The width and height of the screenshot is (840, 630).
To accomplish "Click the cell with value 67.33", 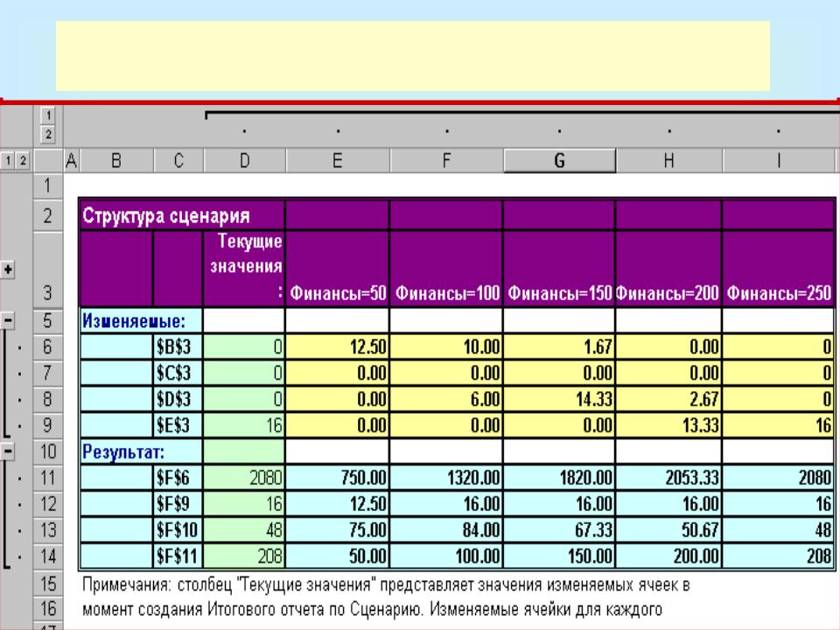I will tap(559, 530).
